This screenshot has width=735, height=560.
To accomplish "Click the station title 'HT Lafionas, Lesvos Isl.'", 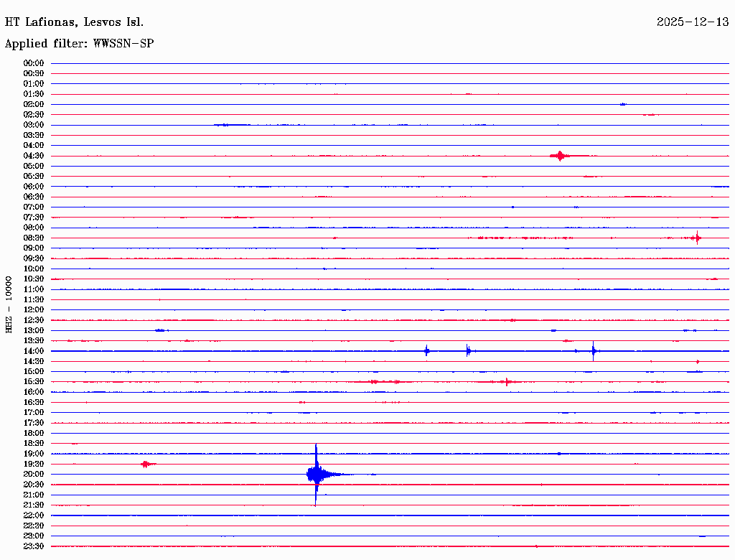I will click(74, 22).
